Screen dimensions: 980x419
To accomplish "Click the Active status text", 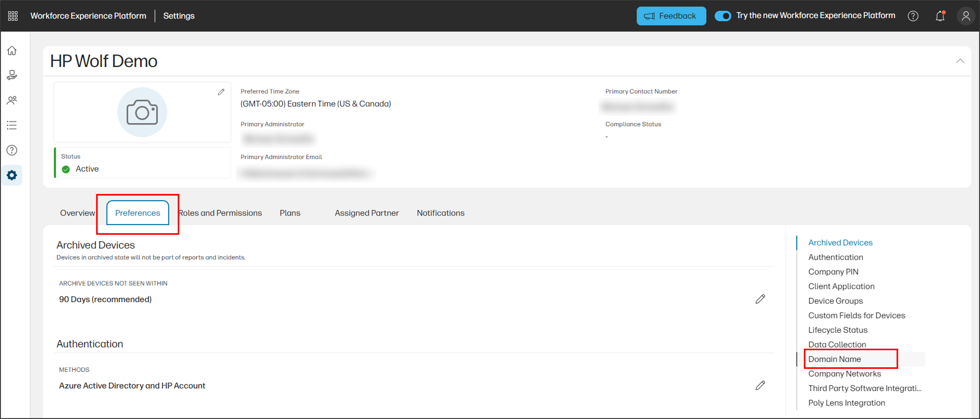I will click(x=87, y=169).
